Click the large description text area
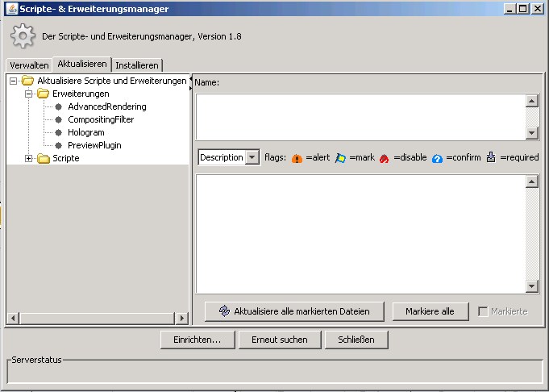This screenshot has width=549, height=392. coord(360,234)
